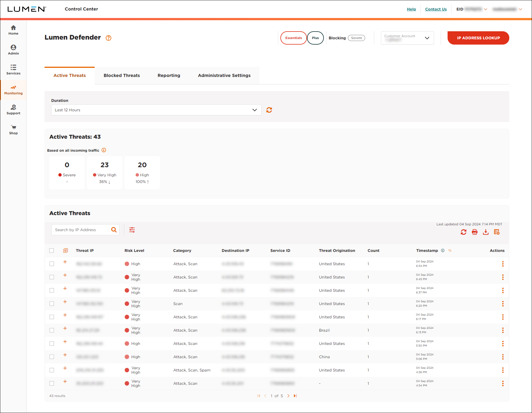Toggle the select-all checkbox in header
Viewport: 532px width, 413px height.
click(x=51, y=251)
